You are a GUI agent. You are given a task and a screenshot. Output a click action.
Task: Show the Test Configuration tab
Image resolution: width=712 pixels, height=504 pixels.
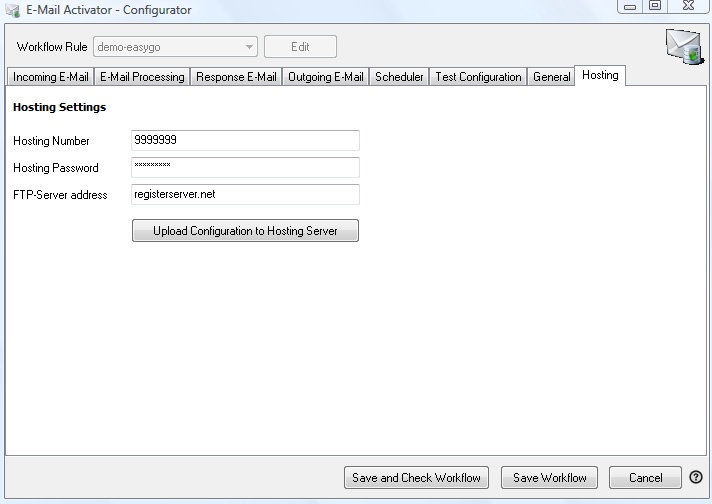pos(478,77)
